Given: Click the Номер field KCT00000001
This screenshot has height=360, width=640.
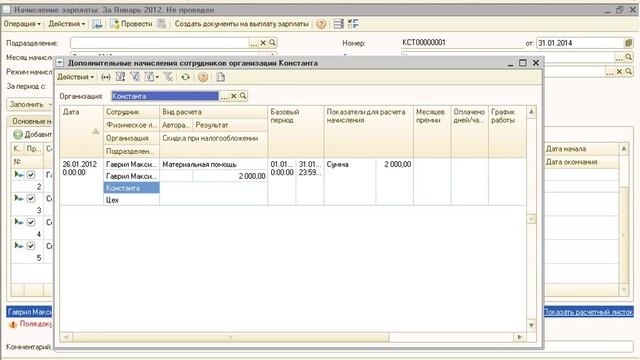Looking at the screenshot, I should pos(461,43).
